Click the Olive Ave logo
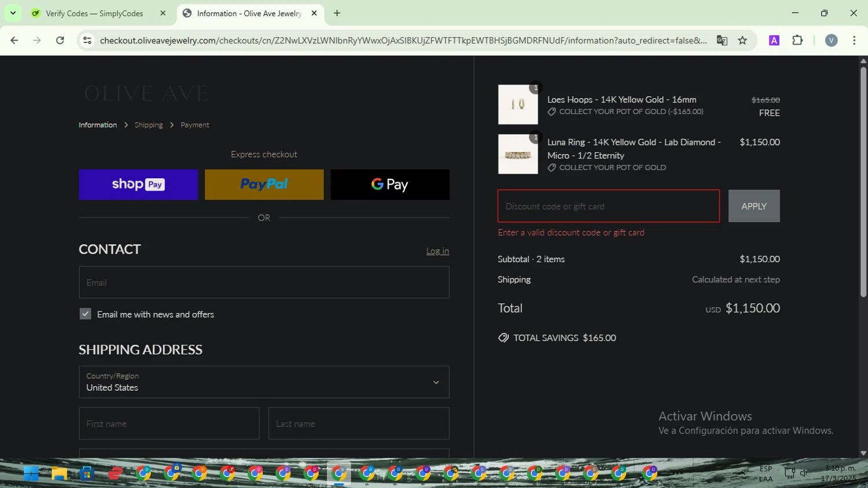868x488 pixels. pyautogui.click(x=146, y=94)
